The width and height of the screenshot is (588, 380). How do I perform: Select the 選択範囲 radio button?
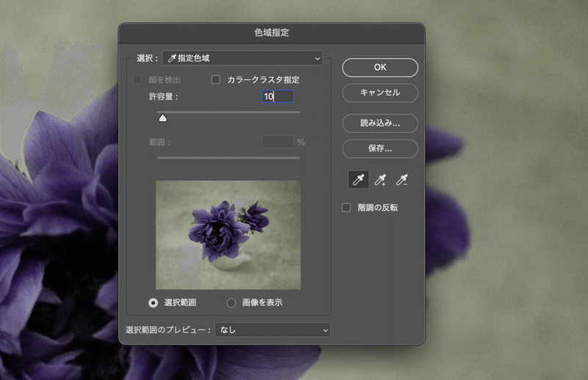[x=153, y=303]
